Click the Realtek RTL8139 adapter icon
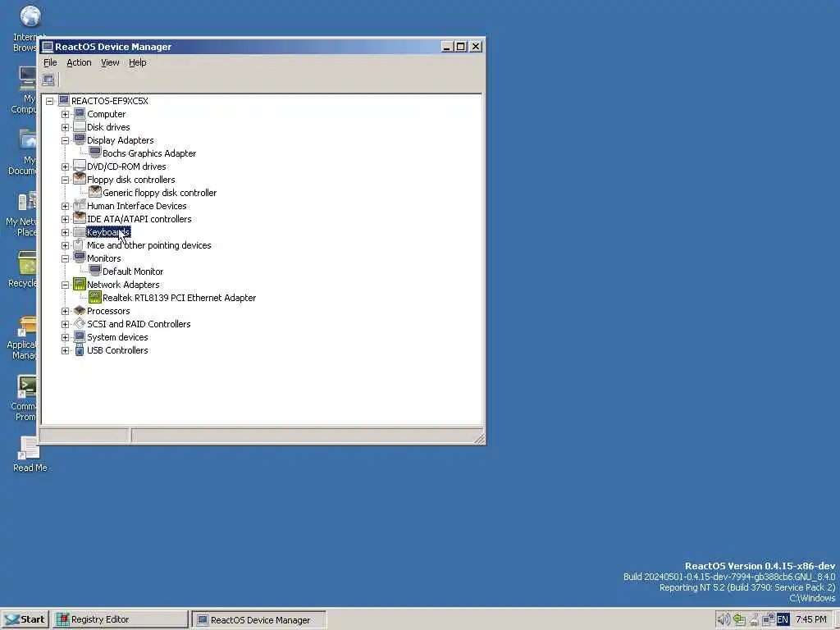Image resolution: width=840 pixels, height=630 pixels. [95, 297]
